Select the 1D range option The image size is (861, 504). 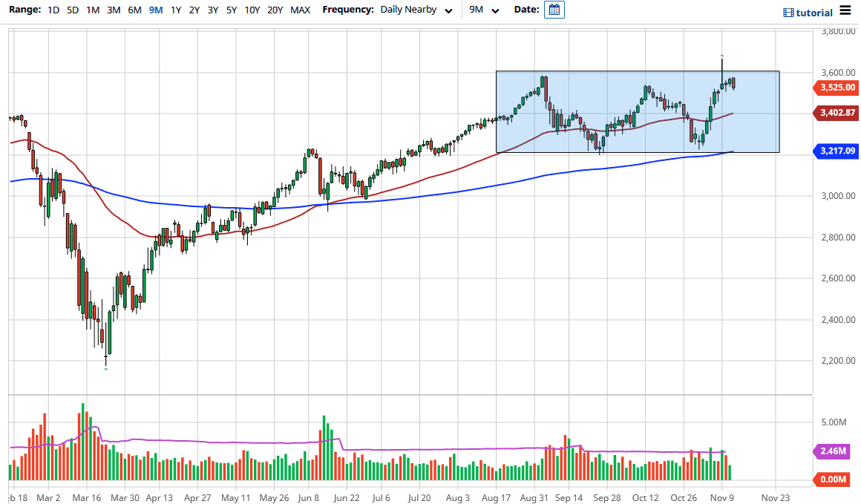click(x=53, y=10)
